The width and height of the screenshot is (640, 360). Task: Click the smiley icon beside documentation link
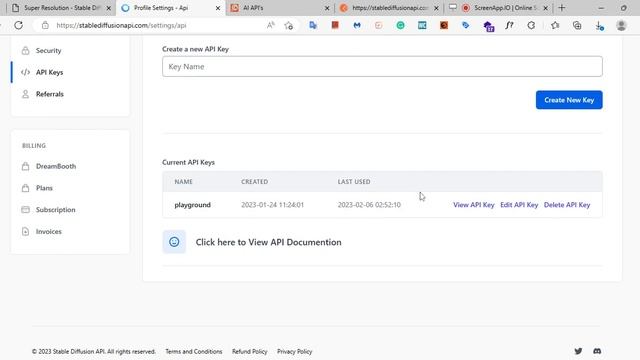[174, 242]
